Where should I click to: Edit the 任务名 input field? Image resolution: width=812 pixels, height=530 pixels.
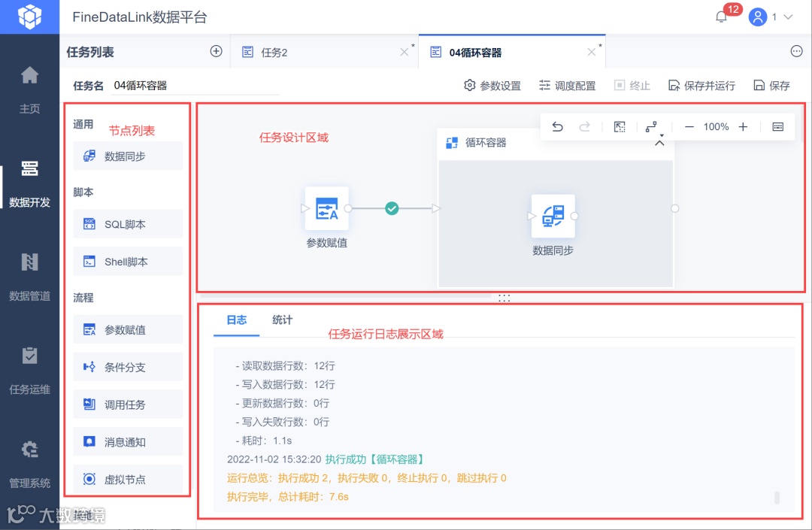pyautogui.click(x=195, y=86)
